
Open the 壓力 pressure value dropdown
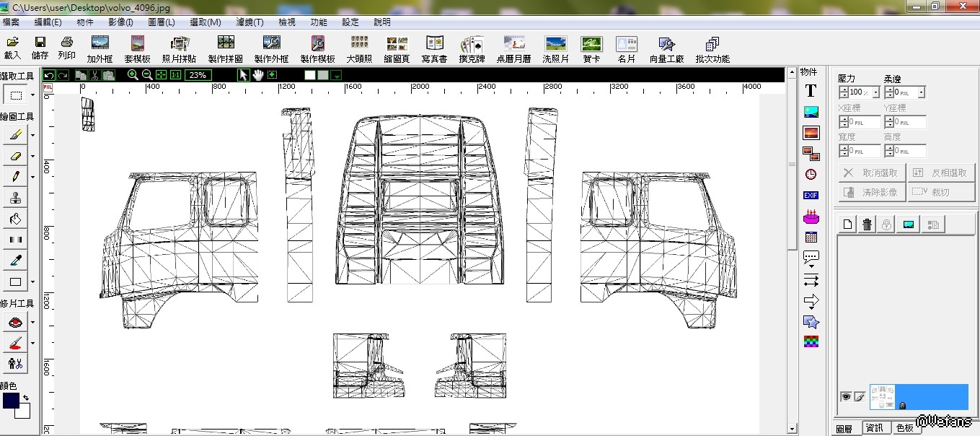pos(875,92)
